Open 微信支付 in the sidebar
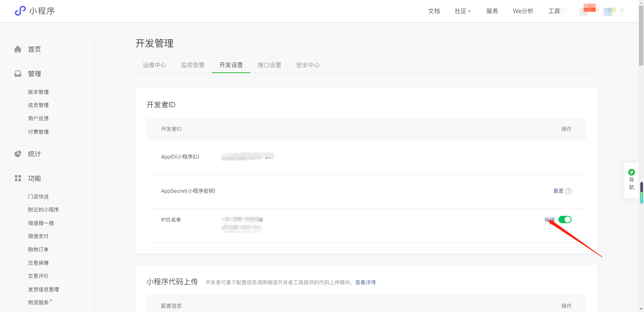 point(38,236)
